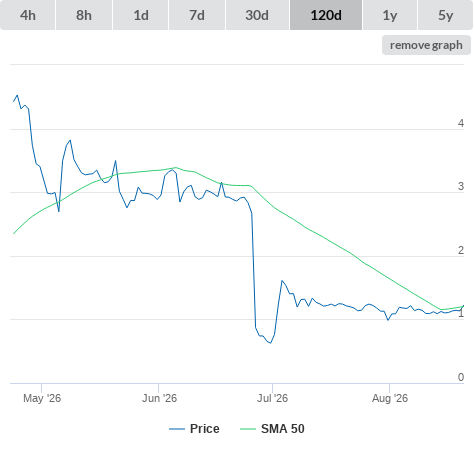474x455 pixels.
Task: Click the remove graph button
Action: [x=426, y=45]
